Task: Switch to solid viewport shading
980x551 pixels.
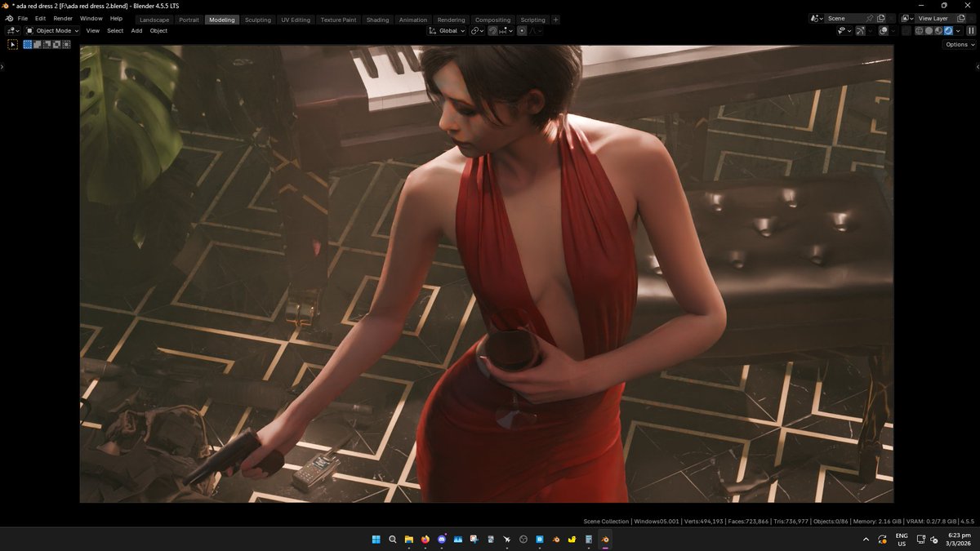Action: tap(929, 30)
